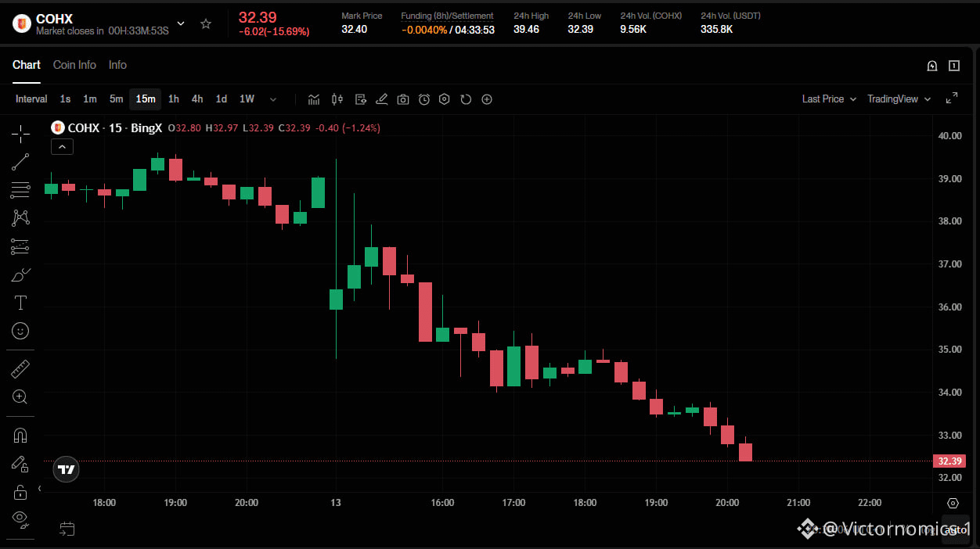Click the COHX symbol name in header
This screenshot has width=980, height=549.
pos(54,19)
